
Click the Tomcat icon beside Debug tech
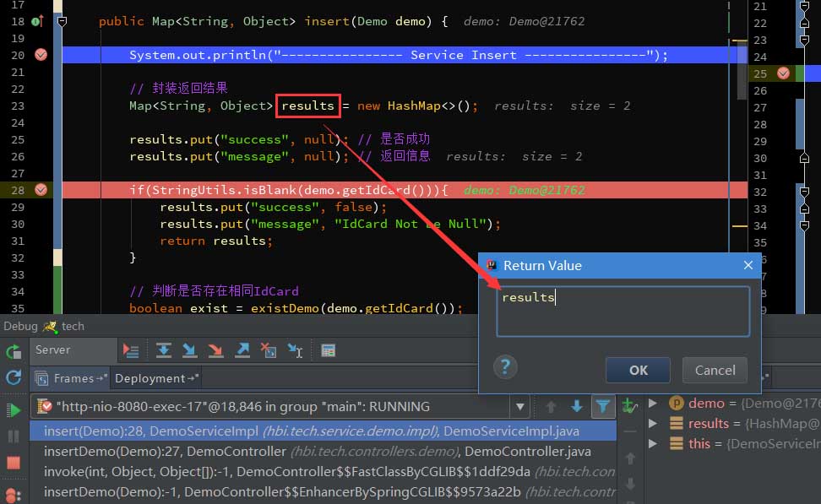coord(50,327)
